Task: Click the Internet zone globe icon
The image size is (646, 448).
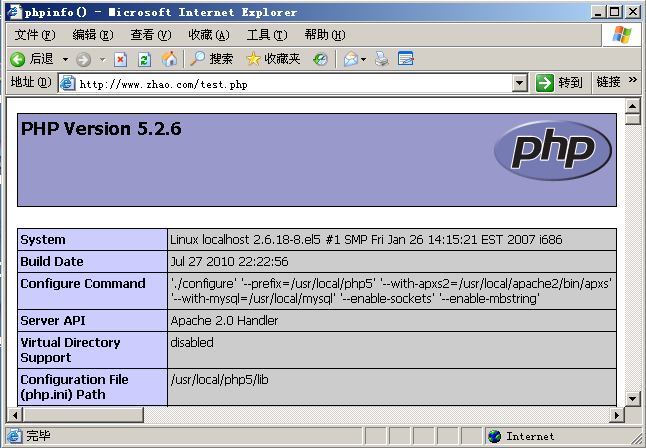Action: pos(494,436)
